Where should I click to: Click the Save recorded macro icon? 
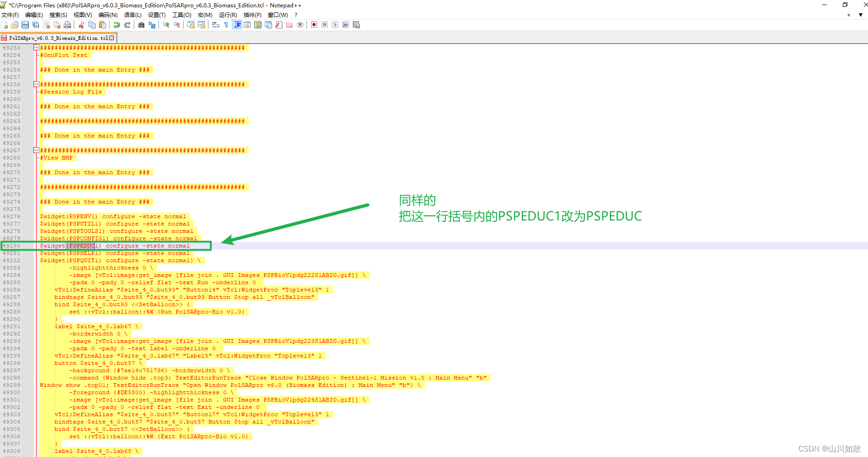(356, 25)
